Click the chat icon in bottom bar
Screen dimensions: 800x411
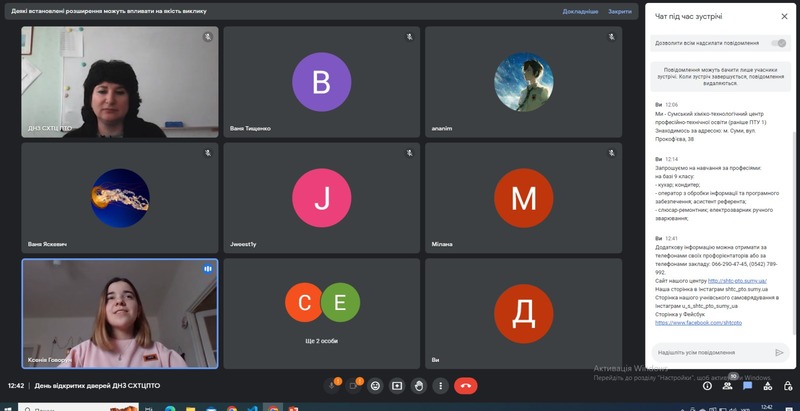(747, 386)
